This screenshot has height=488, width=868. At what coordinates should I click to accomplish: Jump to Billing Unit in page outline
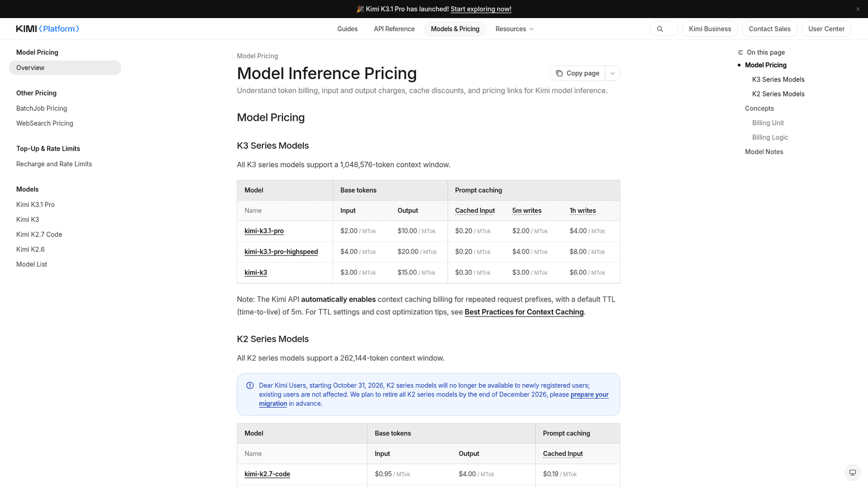click(x=768, y=123)
